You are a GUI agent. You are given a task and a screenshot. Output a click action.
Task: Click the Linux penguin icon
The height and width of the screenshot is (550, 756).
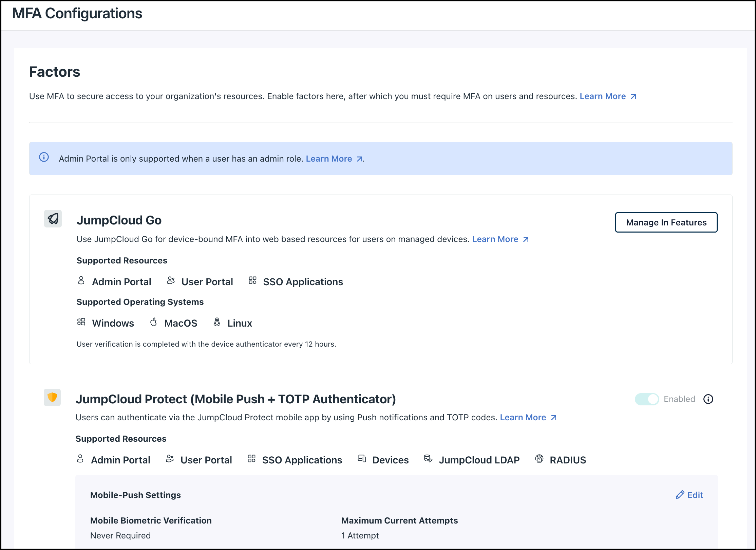tap(217, 322)
